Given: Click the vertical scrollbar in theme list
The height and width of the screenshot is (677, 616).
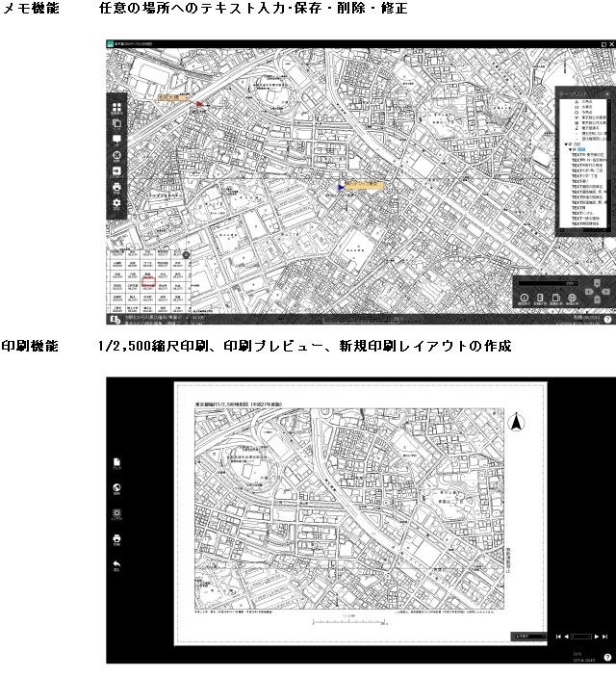Looking at the screenshot, I should (x=608, y=164).
